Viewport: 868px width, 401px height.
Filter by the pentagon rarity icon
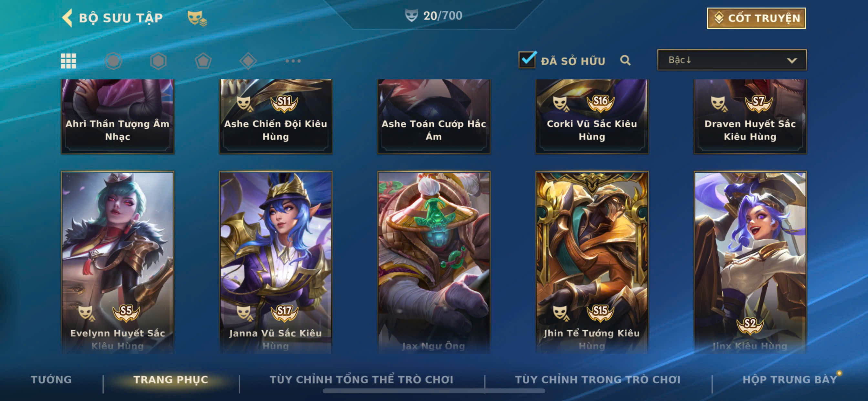[x=203, y=61]
